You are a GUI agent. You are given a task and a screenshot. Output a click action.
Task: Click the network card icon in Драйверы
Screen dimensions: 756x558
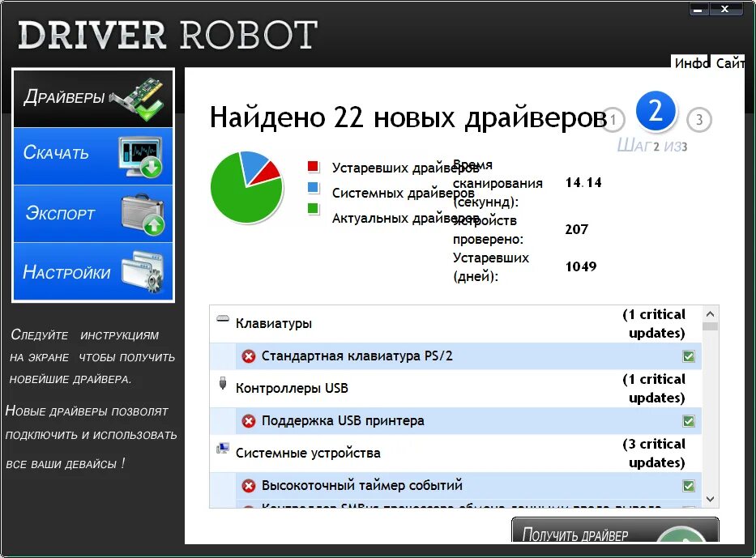pos(138,98)
